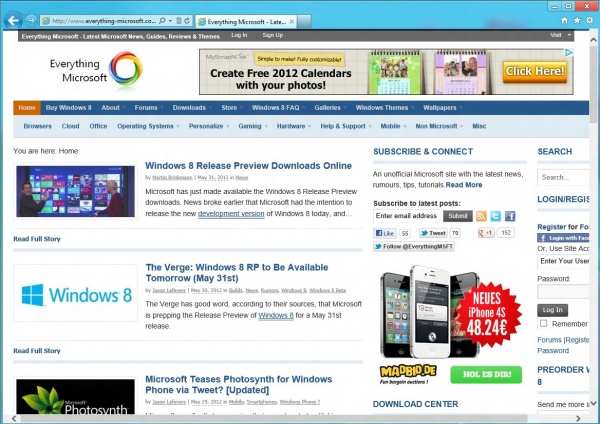Open the Office category link
Image resolution: width=600 pixels, height=424 pixels.
pyautogui.click(x=98, y=126)
